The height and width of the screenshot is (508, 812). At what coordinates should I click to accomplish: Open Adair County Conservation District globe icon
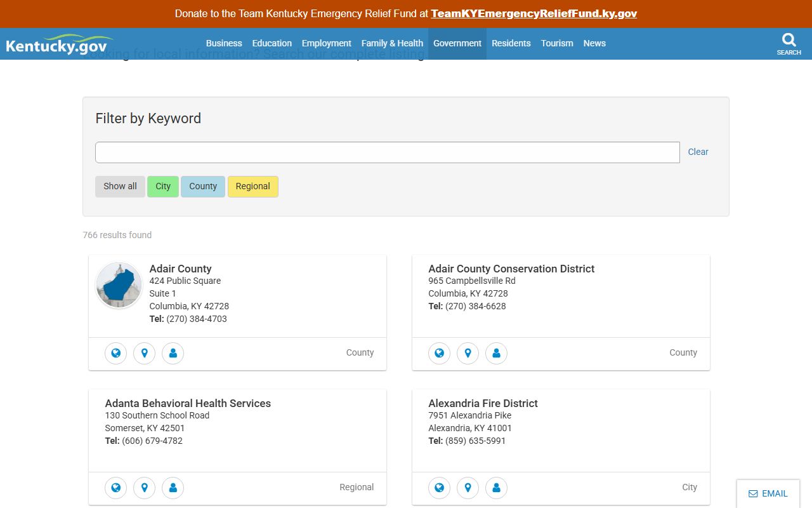(439, 353)
